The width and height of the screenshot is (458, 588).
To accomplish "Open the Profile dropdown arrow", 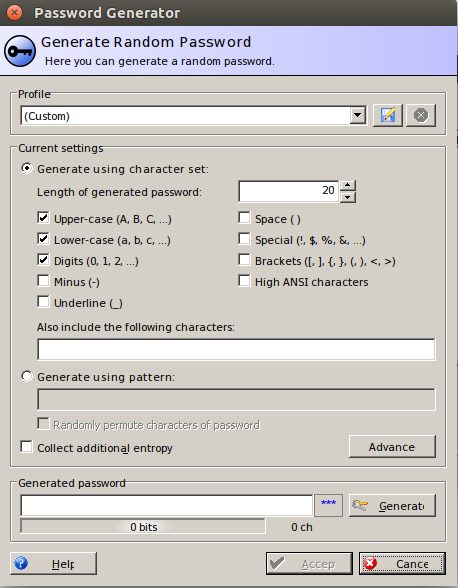I will pos(357,116).
